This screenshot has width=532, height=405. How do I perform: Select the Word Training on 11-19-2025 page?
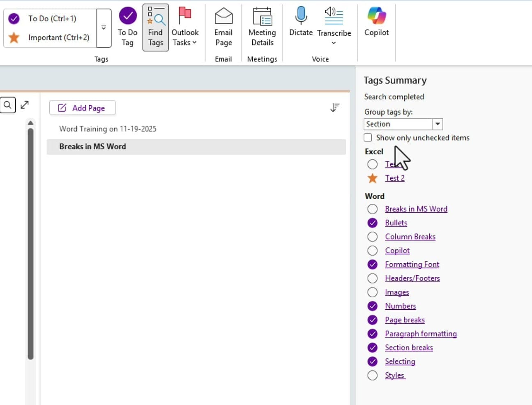click(x=108, y=129)
